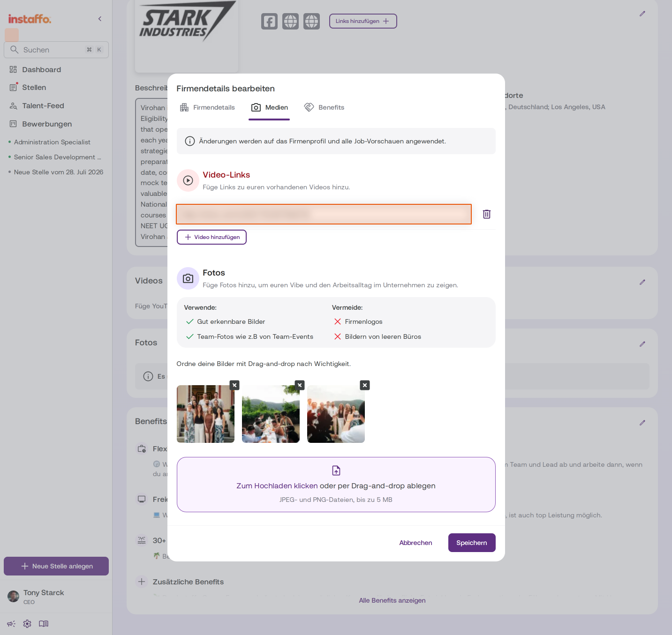Select third photo thumbnail of group
This screenshot has height=635, width=672.
point(336,414)
